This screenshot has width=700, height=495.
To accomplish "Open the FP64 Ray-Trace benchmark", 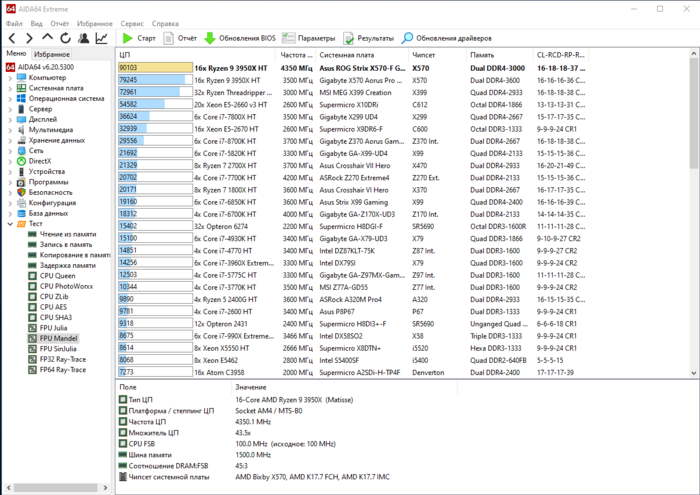I will pyautogui.click(x=57, y=370).
